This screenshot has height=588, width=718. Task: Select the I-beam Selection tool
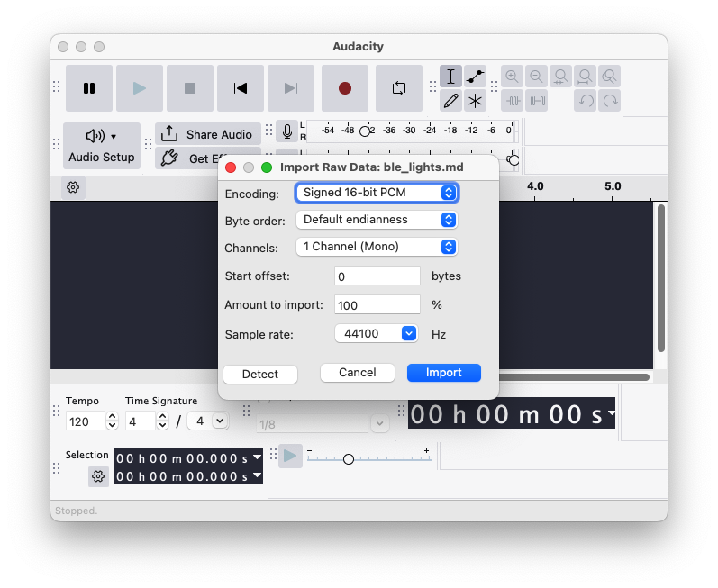coord(450,77)
